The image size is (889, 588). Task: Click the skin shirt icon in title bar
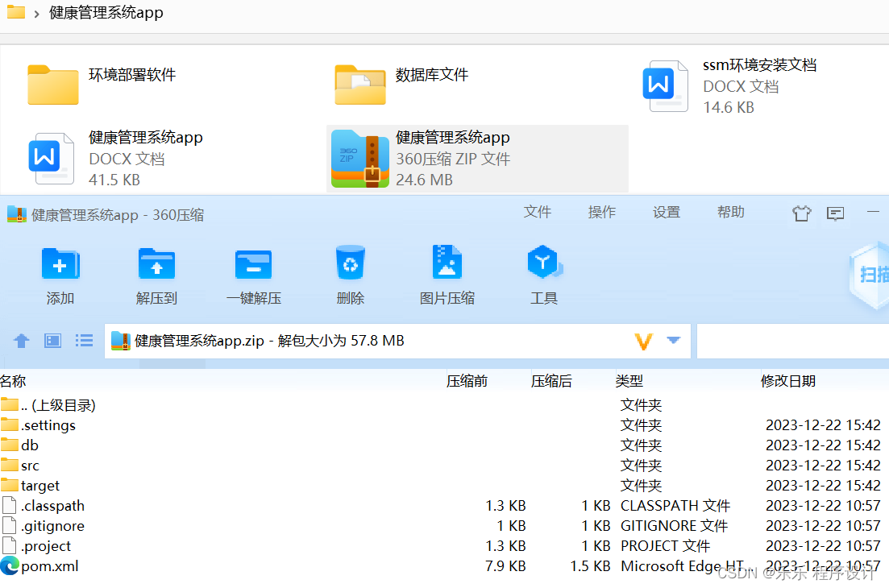tap(802, 213)
